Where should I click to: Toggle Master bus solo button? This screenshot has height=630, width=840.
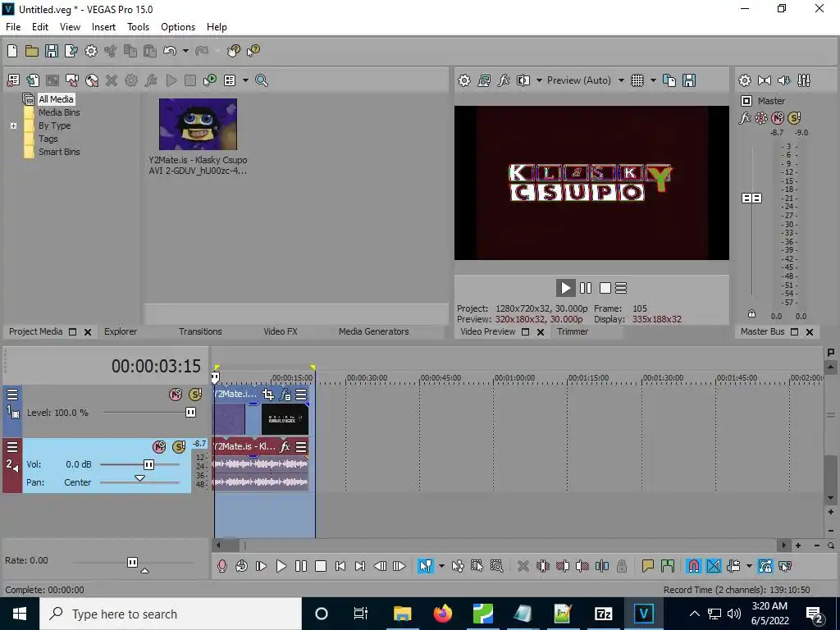(x=794, y=118)
